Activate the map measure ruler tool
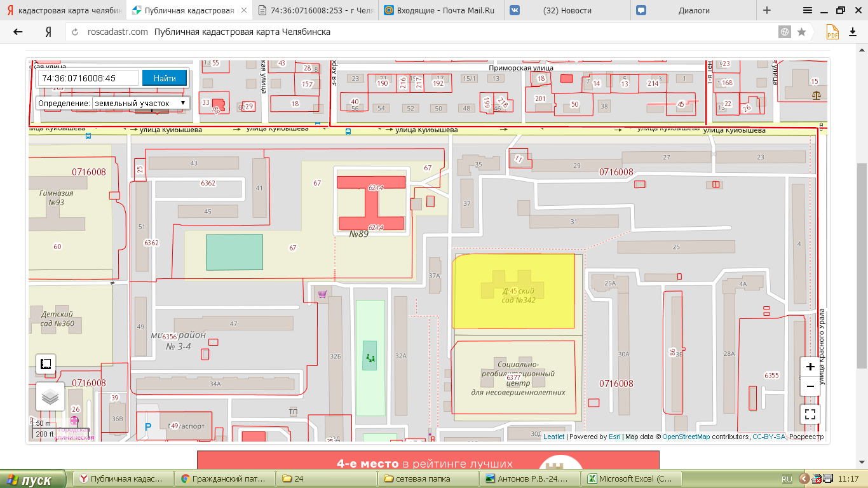Image resolution: width=868 pixels, height=488 pixels. (46, 364)
